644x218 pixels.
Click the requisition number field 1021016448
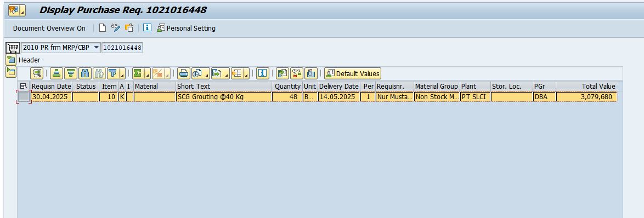122,48
